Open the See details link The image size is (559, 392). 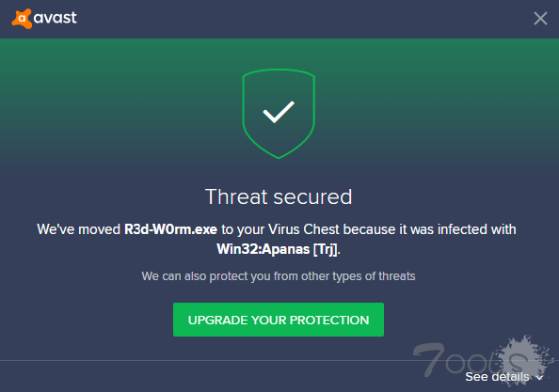point(497,377)
